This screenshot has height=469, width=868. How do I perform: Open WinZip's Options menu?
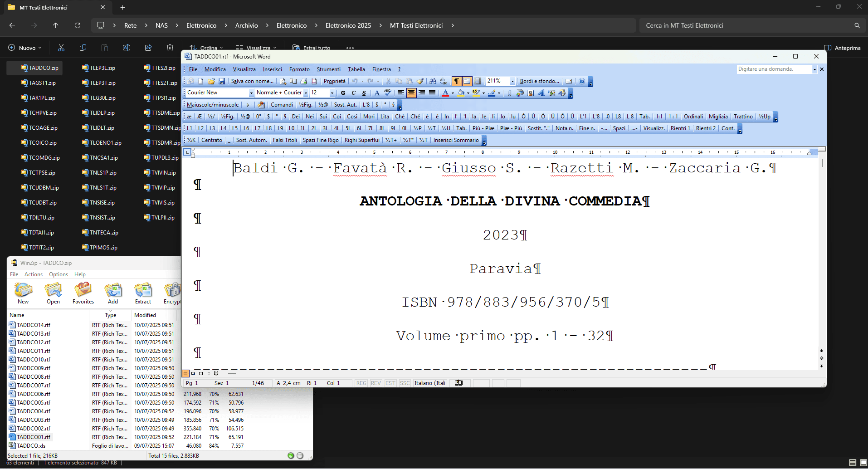(59, 274)
